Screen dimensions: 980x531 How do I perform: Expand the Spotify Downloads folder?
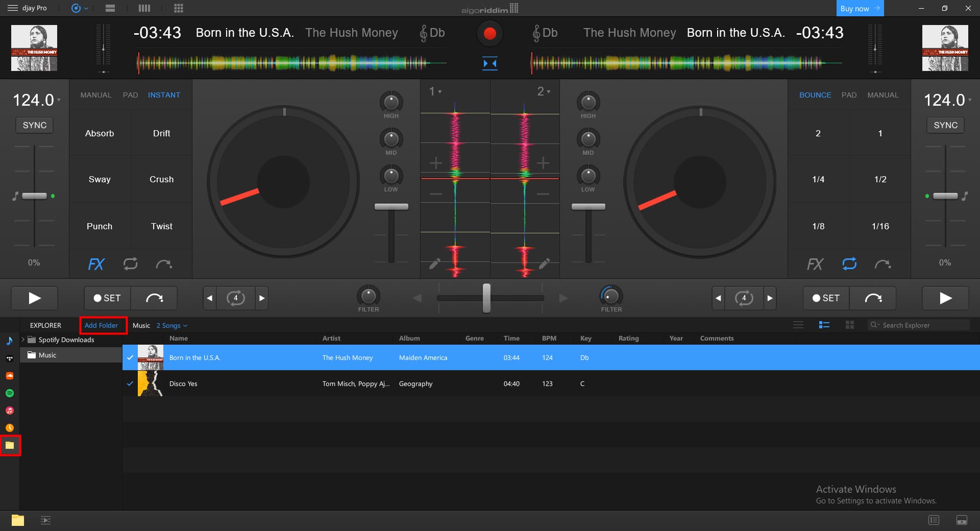[x=23, y=340]
